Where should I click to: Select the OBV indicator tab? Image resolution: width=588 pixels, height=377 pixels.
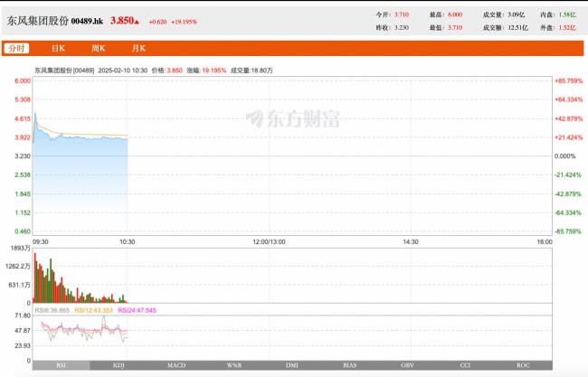(x=408, y=365)
